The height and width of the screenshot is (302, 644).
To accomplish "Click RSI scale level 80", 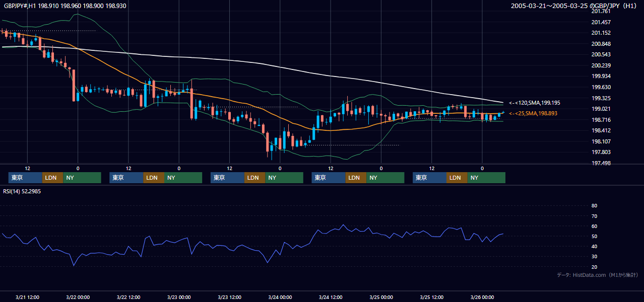I will click(594, 206).
